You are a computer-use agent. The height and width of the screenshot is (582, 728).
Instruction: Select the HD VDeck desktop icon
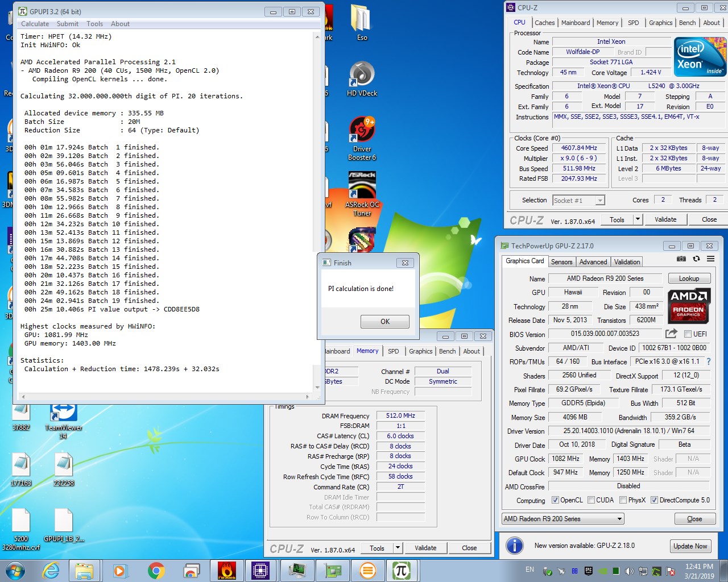tap(362, 79)
